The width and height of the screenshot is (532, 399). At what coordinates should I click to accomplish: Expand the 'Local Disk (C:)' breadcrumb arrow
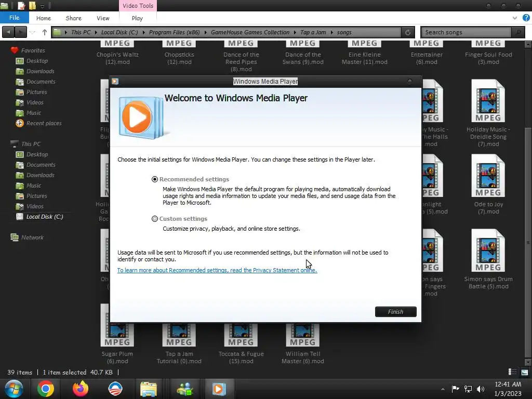pyautogui.click(x=144, y=32)
